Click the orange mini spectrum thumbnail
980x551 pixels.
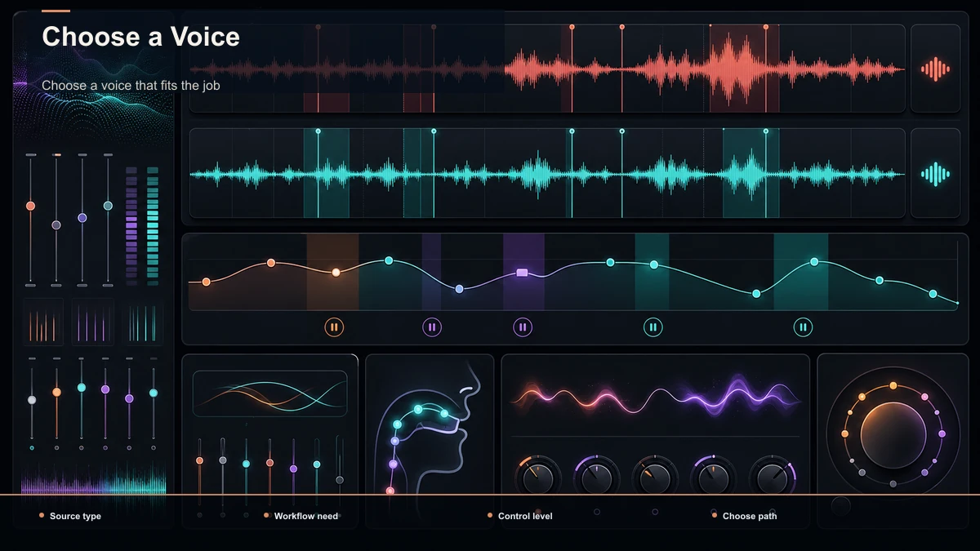coord(44,321)
